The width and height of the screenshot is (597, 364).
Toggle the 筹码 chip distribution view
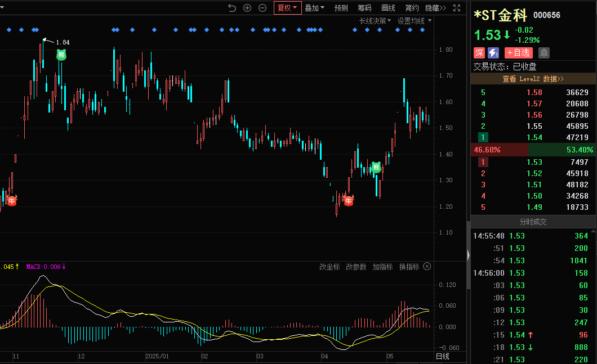click(364, 8)
